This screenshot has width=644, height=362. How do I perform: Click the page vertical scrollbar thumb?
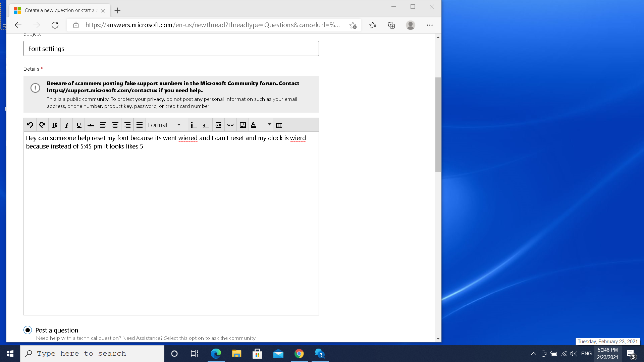coord(438,124)
